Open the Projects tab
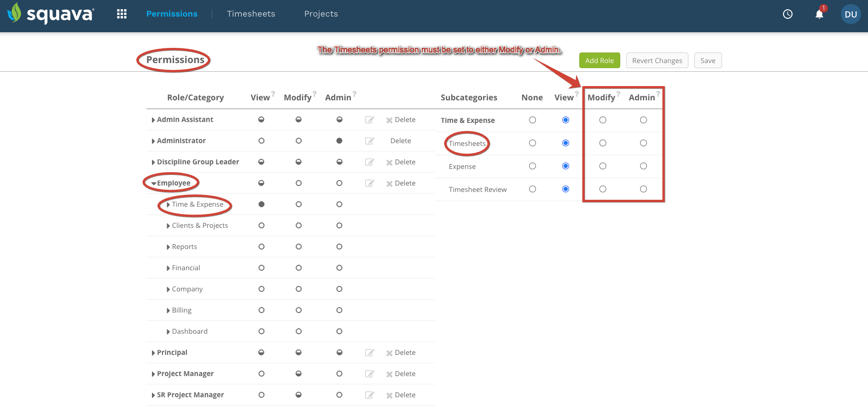This screenshot has width=868, height=406. (321, 14)
